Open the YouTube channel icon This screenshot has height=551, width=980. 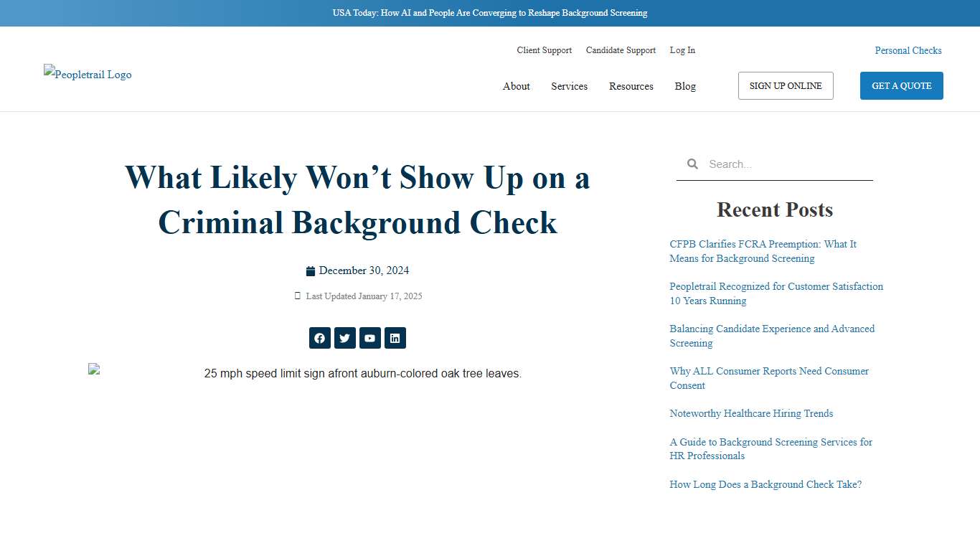[x=369, y=338]
